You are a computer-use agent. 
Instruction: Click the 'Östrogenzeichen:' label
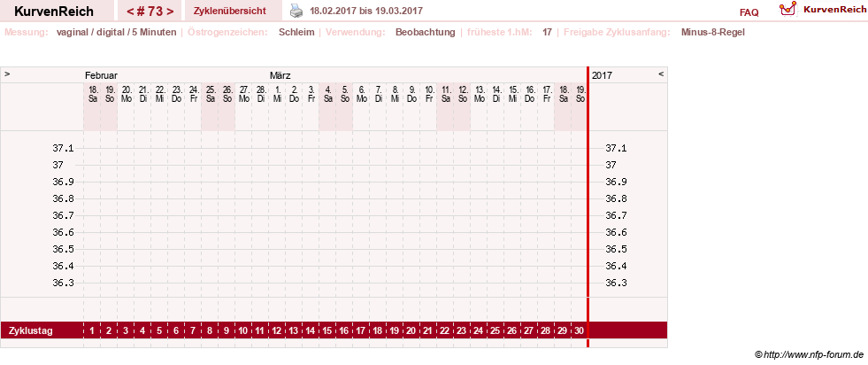tap(227, 32)
